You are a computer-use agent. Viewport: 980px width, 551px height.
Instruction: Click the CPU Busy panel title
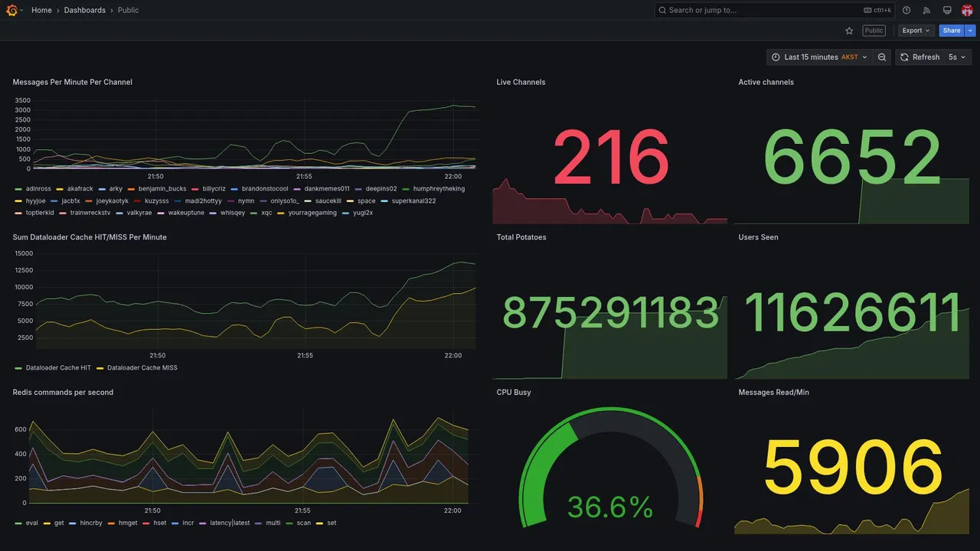514,392
